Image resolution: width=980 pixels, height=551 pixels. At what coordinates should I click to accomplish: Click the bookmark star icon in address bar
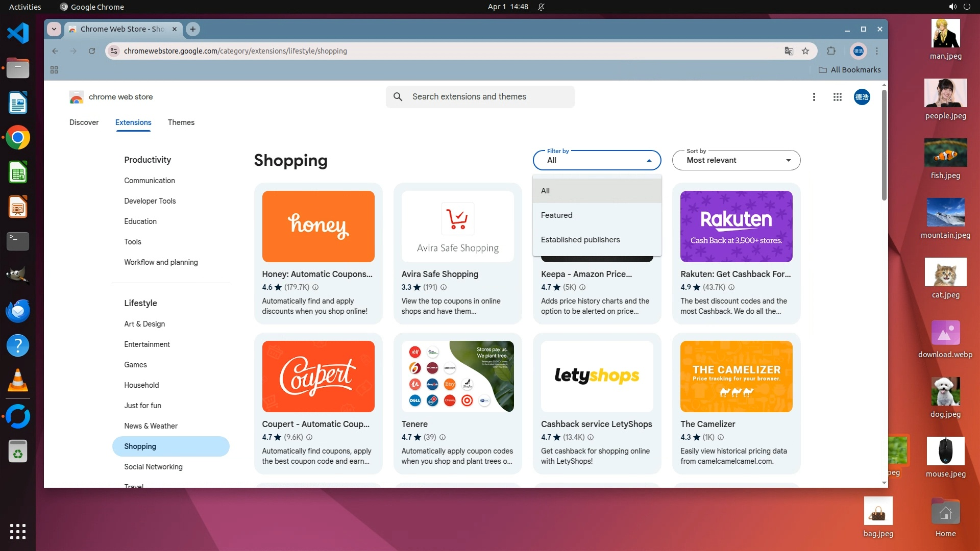tap(805, 51)
